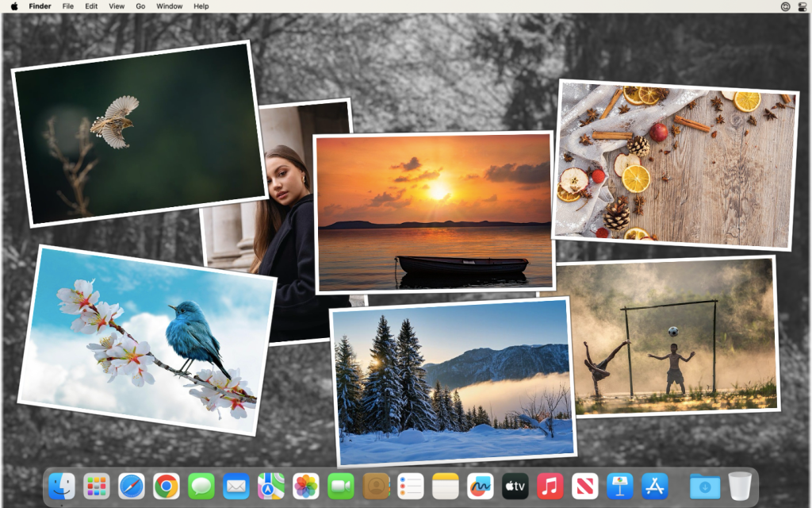Open the Contacts app
This screenshot has width=812, height=508.
(376, 487)
